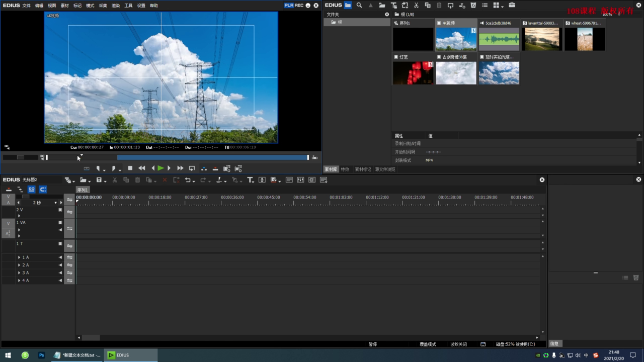The image size is (644, 362).
Task: Toggle title mute on 1 T track
Action: pyautogui.click(x=60, y=244)
